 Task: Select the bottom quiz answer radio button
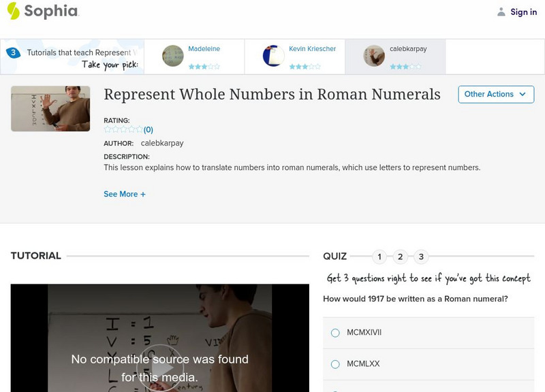[336, 390]
